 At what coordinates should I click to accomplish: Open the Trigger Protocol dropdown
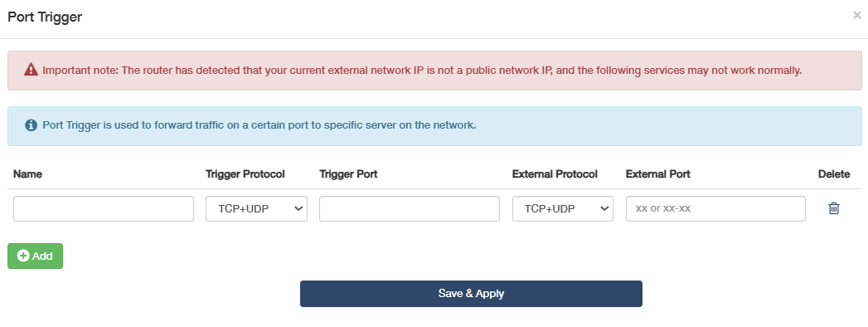[256, 208]
